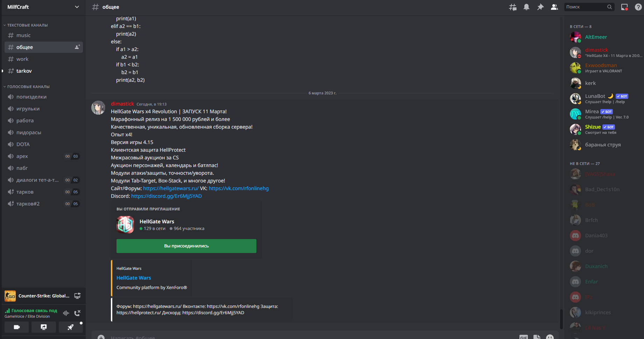This screenshot has width=644, height=339.
Task: Join тарков voice channel
Action: pos(44,192)
